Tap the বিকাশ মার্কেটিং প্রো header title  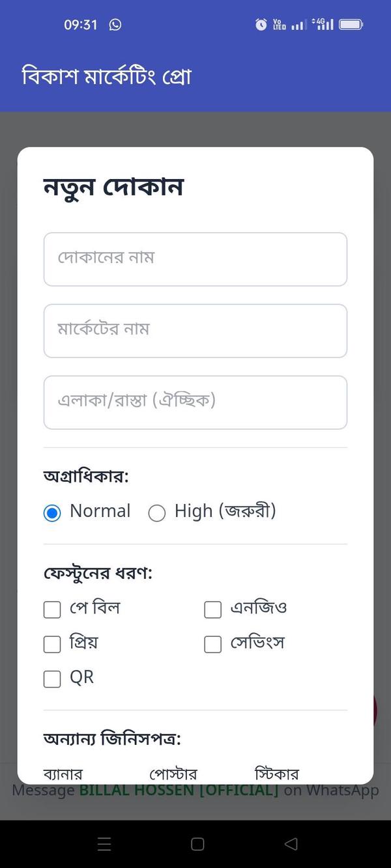106,77
